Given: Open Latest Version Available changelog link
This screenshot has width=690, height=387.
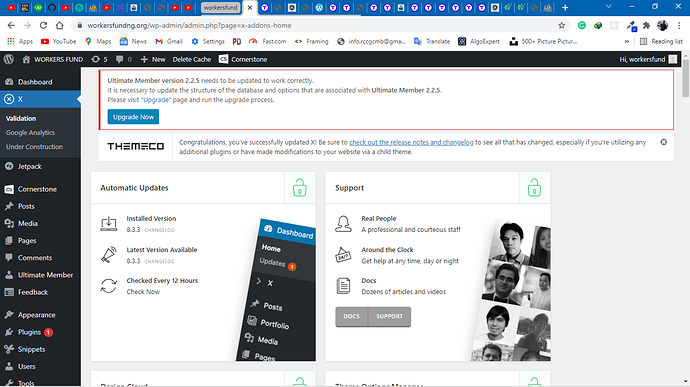Looking at the screenshot, I should coord(159,261).
